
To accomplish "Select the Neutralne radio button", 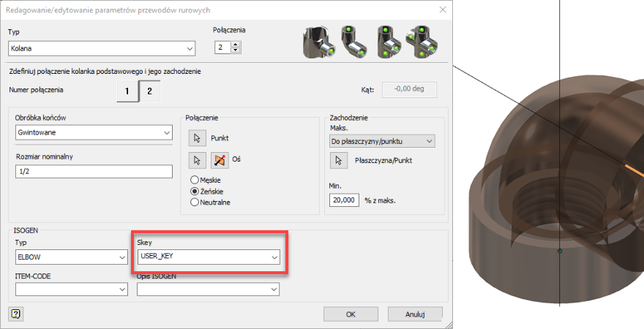I will tap(194, 203).
